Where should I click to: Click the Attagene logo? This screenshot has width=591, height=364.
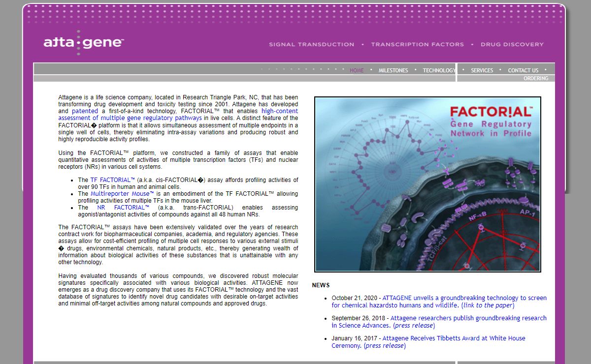pyautogui.click(x=83, y=42)
